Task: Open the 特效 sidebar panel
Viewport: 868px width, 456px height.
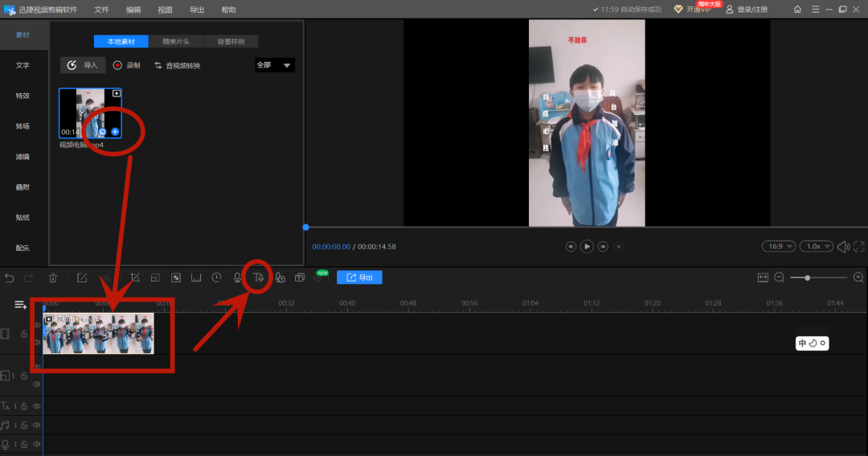Action: [23, 96]
